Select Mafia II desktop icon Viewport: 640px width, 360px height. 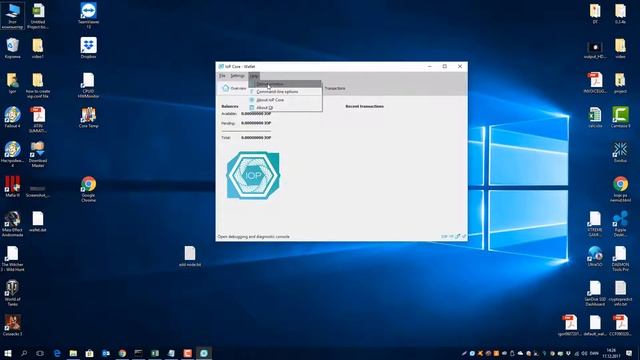12,187
